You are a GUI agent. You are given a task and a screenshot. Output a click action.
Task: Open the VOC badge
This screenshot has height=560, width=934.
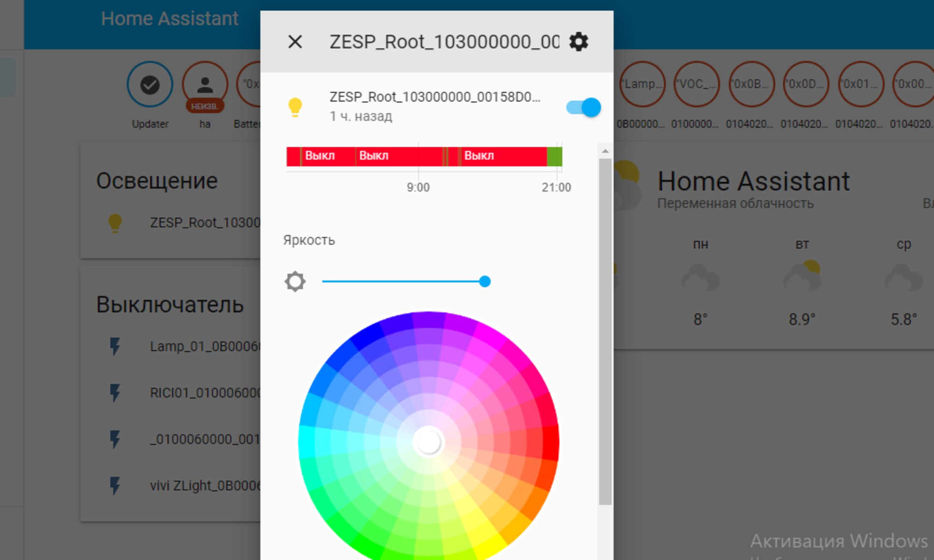697,84
